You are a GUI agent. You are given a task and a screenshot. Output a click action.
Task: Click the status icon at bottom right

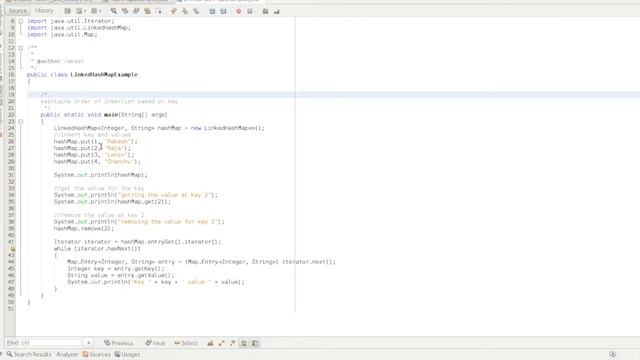[x=612, y=354]
